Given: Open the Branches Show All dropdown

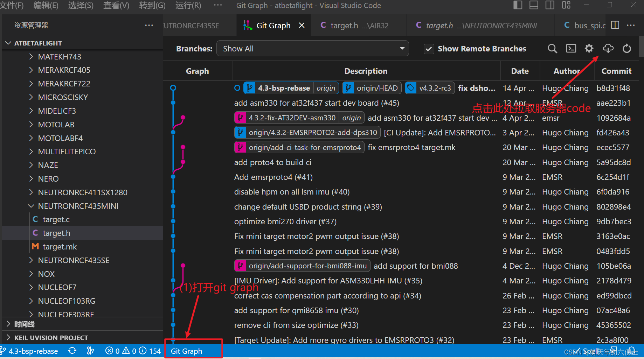Looking at the screenshot, I should [x=312, y=49].
